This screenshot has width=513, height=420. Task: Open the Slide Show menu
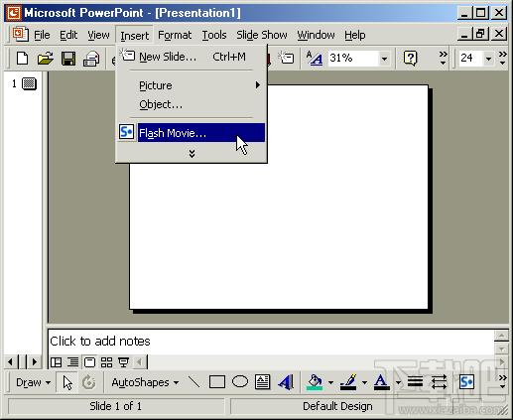click(x=262, y=35)
